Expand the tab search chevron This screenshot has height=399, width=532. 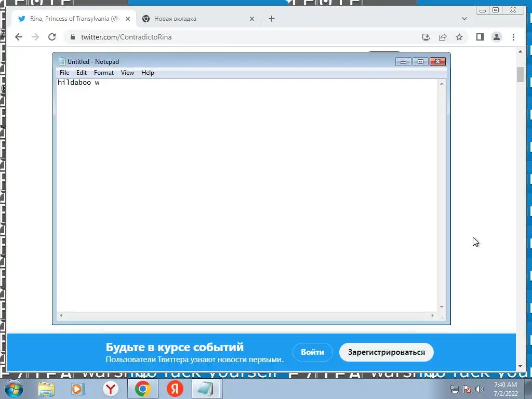click(x=464, y=19)
